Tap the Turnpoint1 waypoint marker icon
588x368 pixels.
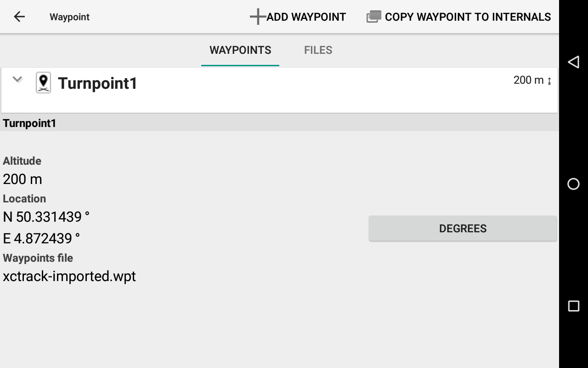[x=44, y=83]
